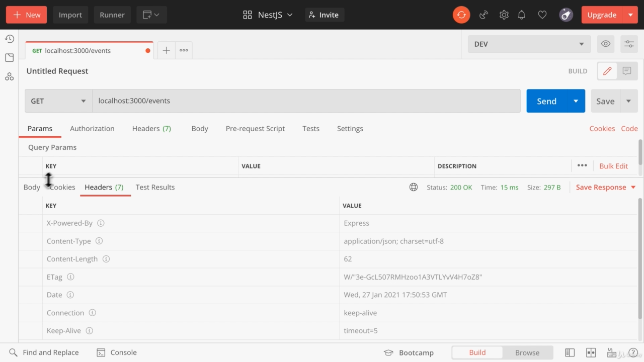Click the request URL input field
Viewport: 644px width, 362px height.
[x=306, y=101]
